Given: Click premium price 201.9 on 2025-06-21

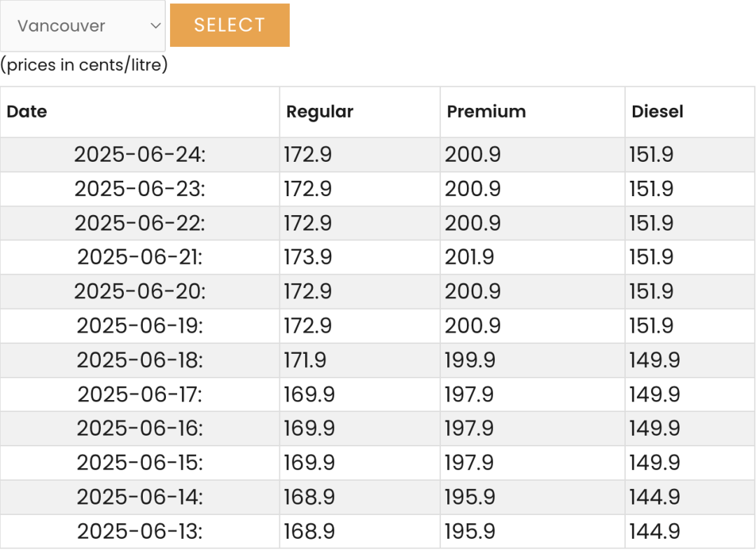Looking at the screenshot, I should pos(469,257).
